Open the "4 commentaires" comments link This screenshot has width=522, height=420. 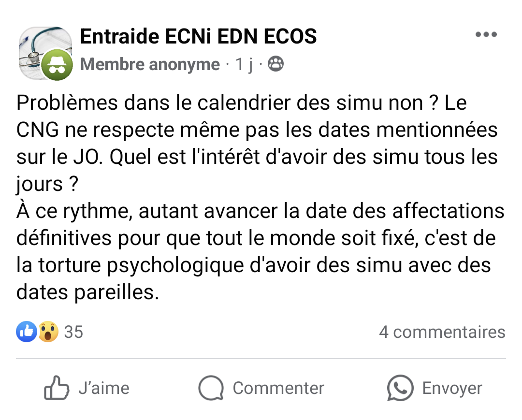442,332
